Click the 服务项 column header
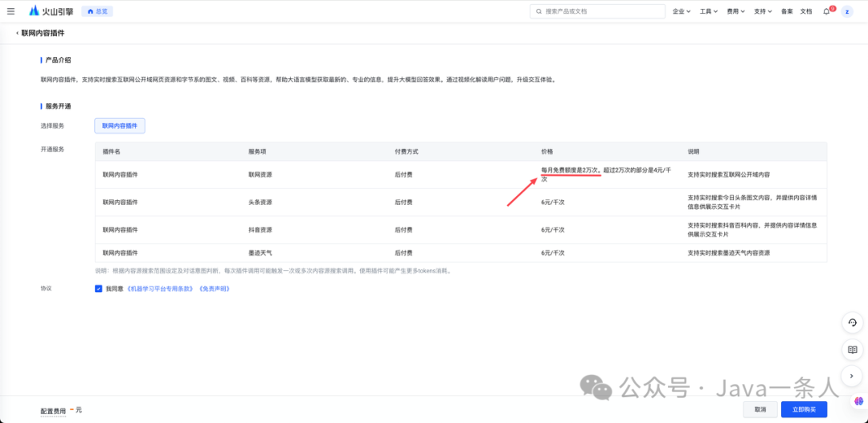 (257, 151)
